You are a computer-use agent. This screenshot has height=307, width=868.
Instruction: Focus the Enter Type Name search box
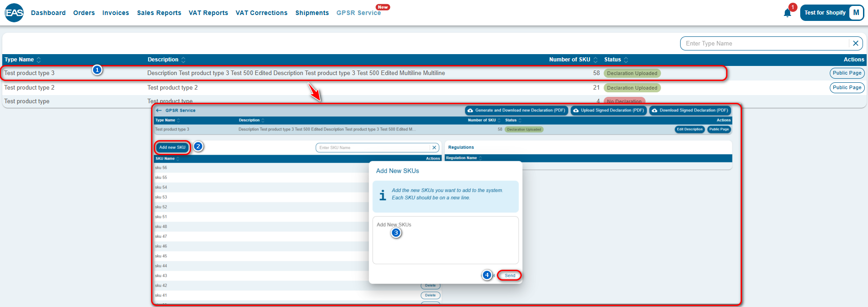click(x=764, y=44)
